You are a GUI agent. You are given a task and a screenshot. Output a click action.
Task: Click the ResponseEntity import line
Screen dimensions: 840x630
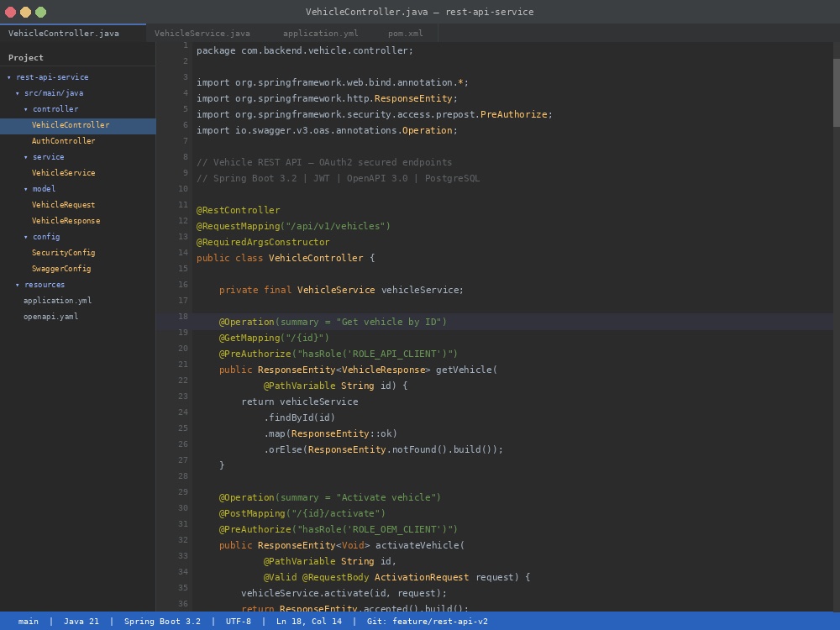(x=327, y=98)
